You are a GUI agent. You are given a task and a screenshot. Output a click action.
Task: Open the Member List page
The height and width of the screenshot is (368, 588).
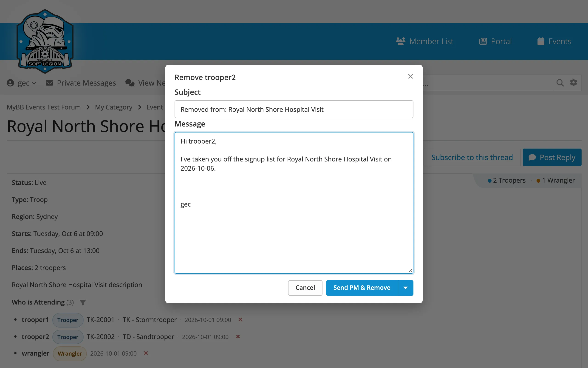click(424, 41)
